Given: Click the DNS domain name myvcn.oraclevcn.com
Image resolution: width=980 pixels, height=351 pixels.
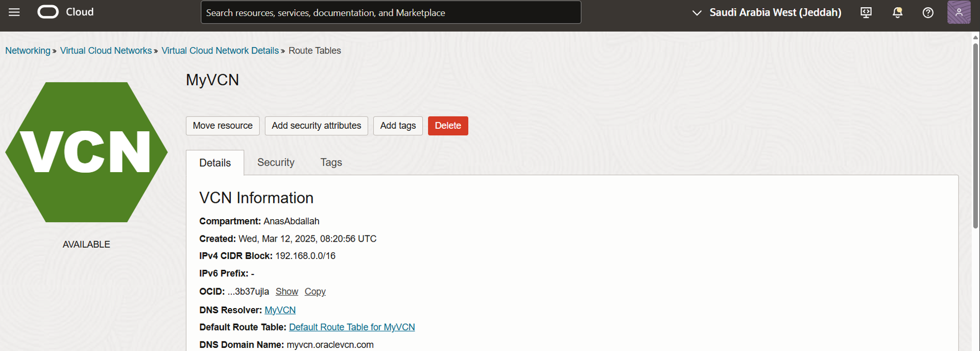Looking at the screenshot, I should 330,345.
